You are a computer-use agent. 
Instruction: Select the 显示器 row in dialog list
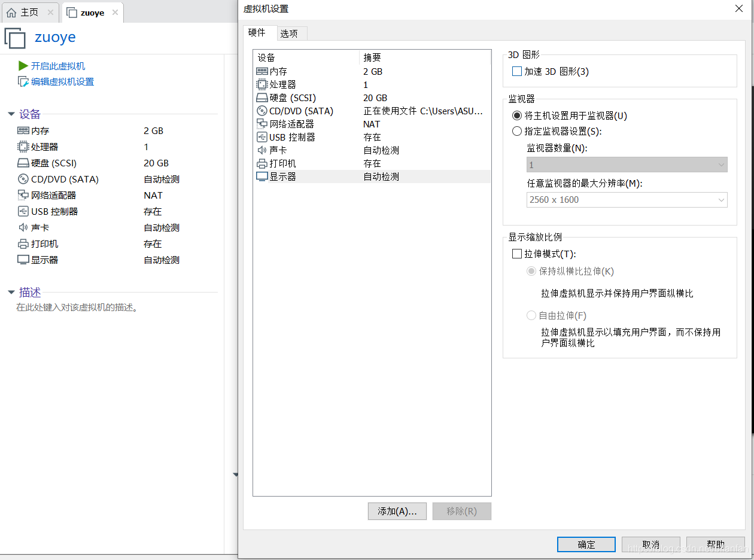(372, 176)
